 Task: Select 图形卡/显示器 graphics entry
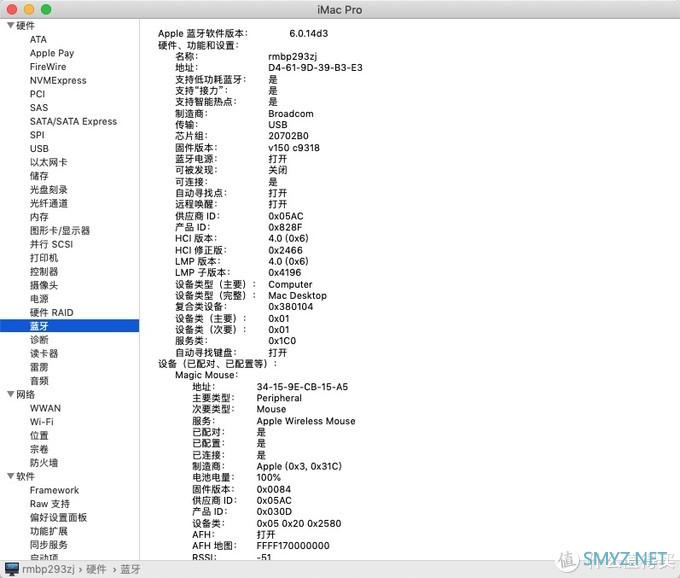pyautogui.click(x=60, y=231)
